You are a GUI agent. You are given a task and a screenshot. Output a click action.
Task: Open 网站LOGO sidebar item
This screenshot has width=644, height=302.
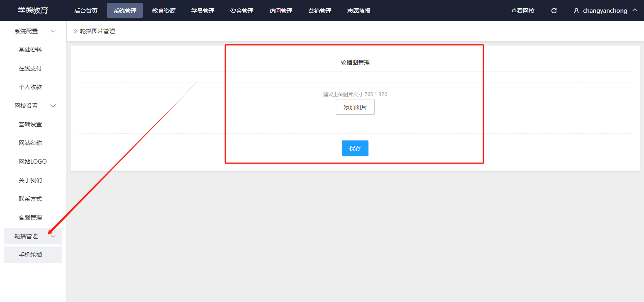click(x=33, y=162)
